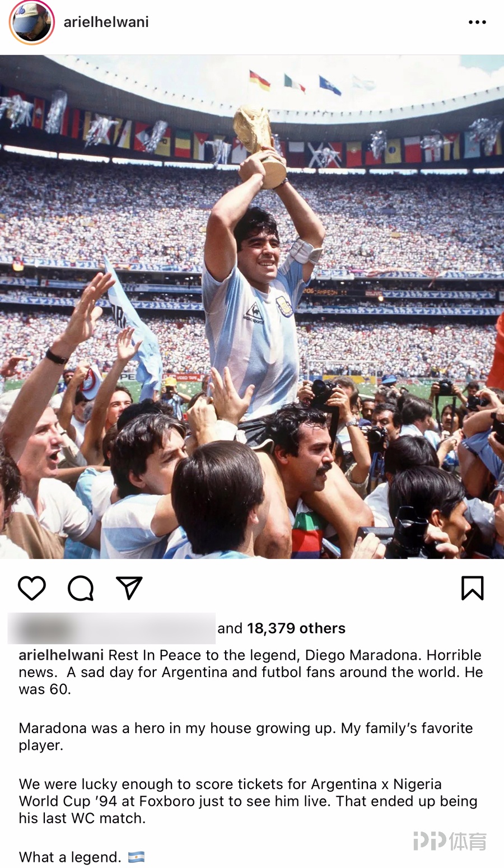Screen dimensions: 504x868
Task: Save the post with the bookmark icon
Action: point(472,589)
